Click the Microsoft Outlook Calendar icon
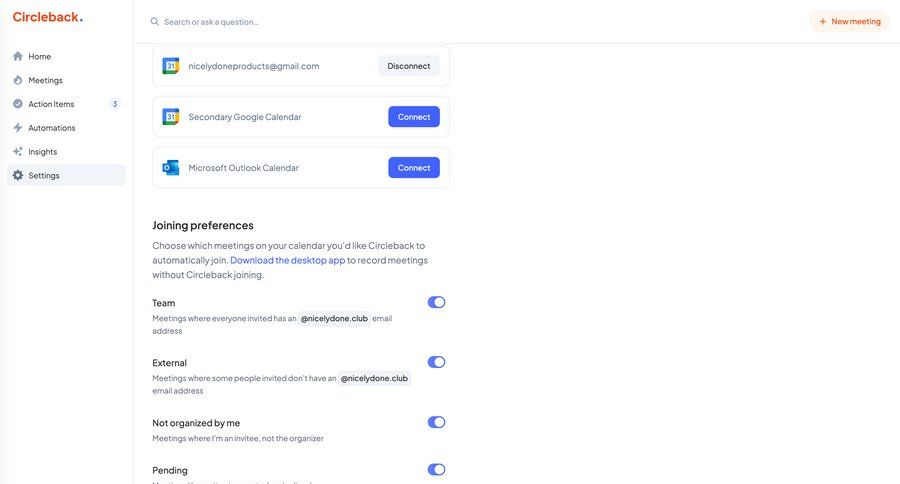Screen dimensions: 900x484 pos(171,168)
